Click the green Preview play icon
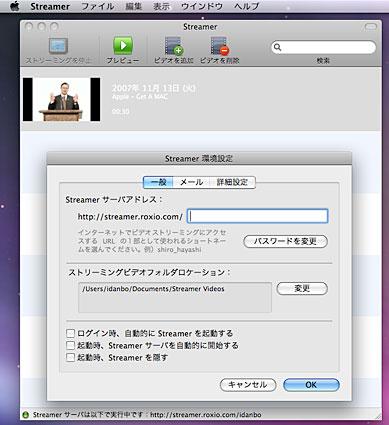 [x=123, y=45]
